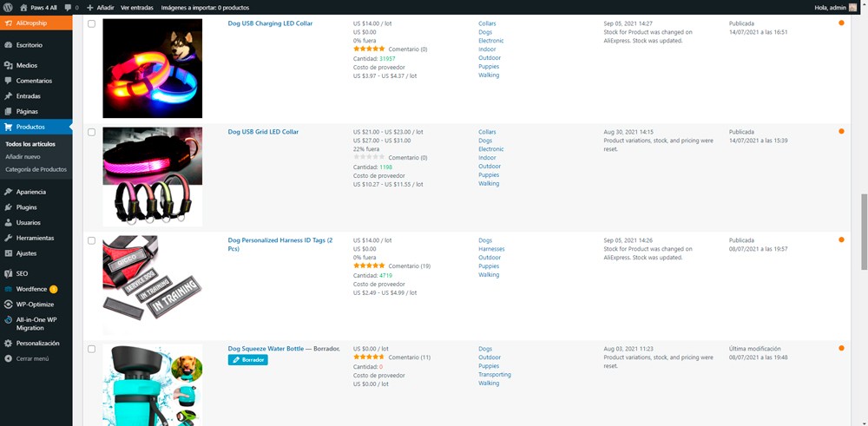Click the Wordfence notification badge

coord(53,289)
